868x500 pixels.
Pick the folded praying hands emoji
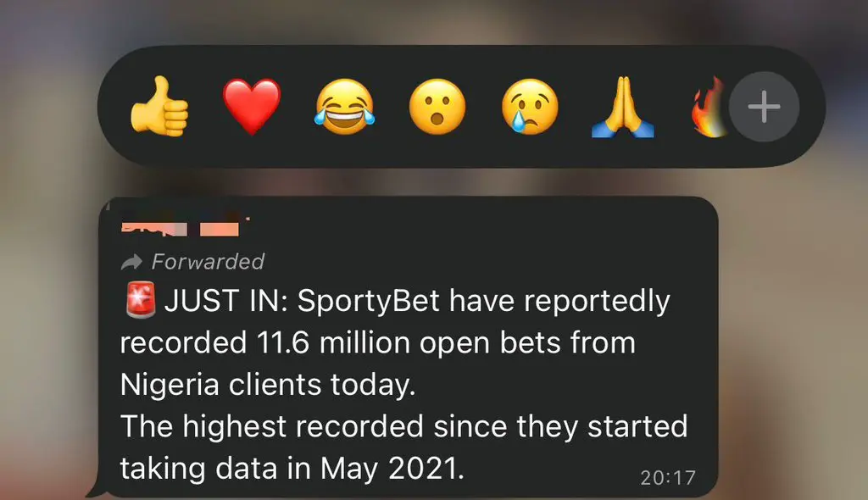(623, 106)
